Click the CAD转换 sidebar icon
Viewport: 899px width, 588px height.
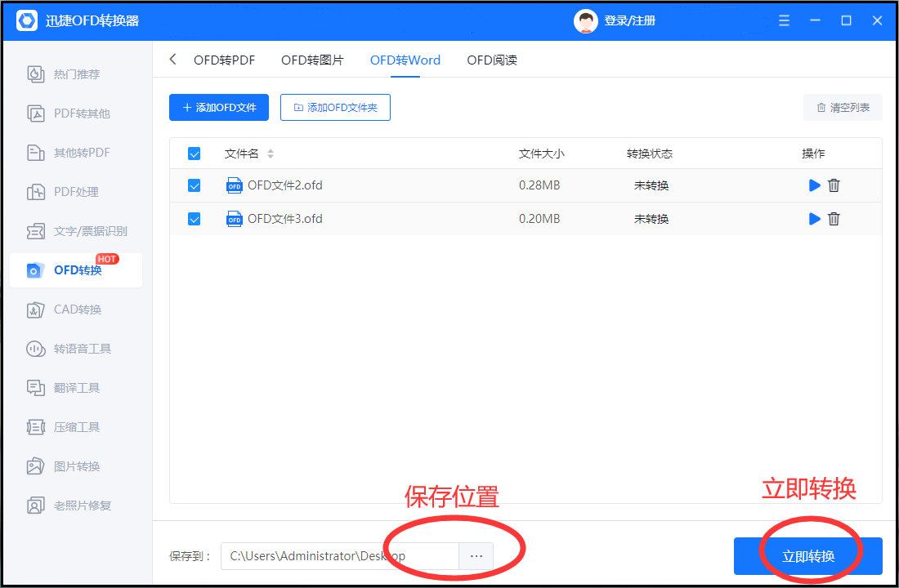pos(35,310)
